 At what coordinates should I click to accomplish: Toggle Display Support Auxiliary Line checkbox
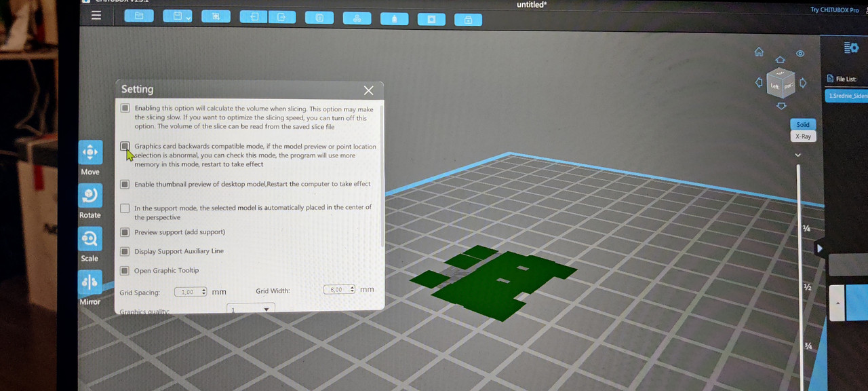[x=125, y=251]
